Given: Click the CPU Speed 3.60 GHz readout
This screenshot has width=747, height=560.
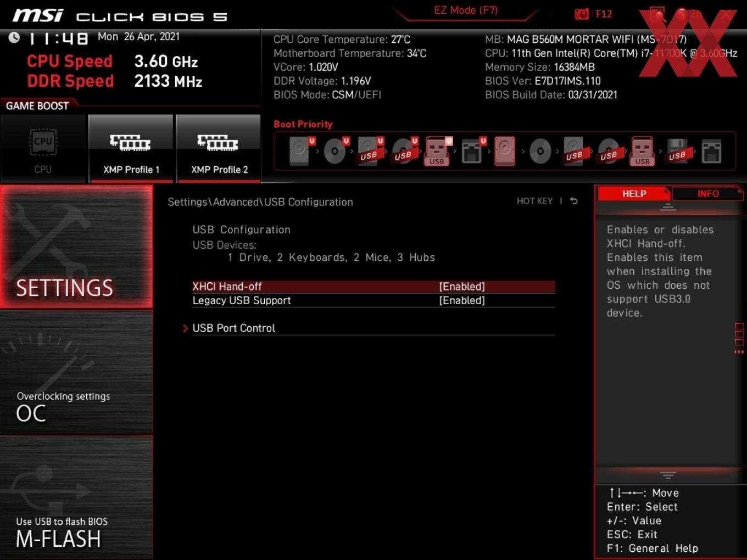Looking at the screenshot, I should [113, 61].
